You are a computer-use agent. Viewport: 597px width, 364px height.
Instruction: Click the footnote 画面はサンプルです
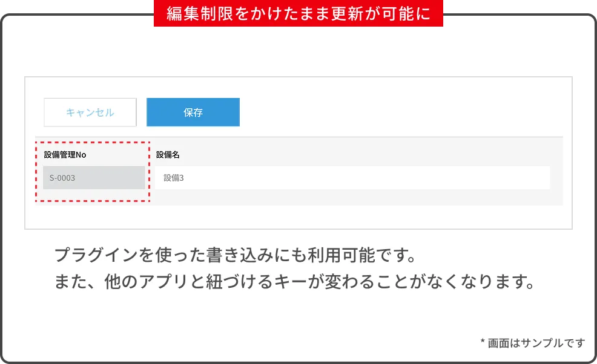536,343
